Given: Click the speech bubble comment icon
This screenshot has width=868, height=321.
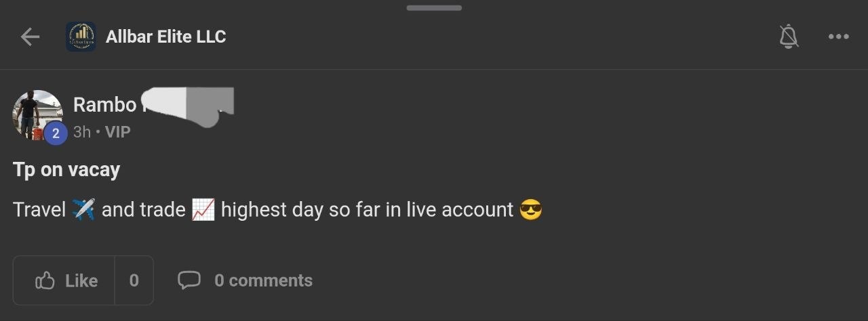Looking at the screenshot, I should pyautogui.click(x=189, y=280).
